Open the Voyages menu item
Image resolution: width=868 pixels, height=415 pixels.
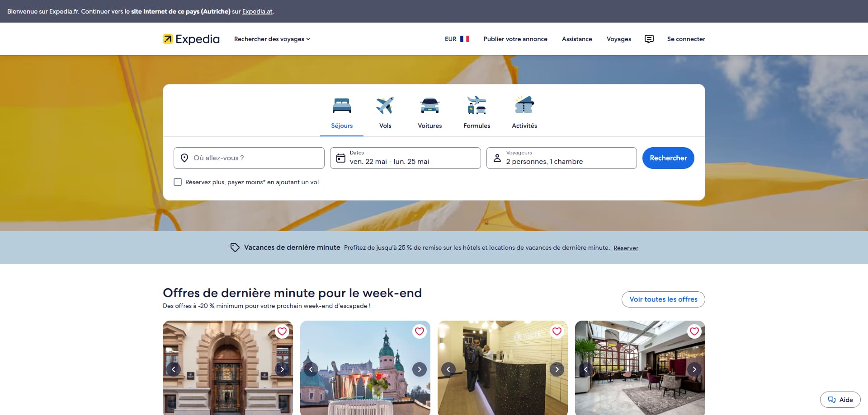click(619, 39)
